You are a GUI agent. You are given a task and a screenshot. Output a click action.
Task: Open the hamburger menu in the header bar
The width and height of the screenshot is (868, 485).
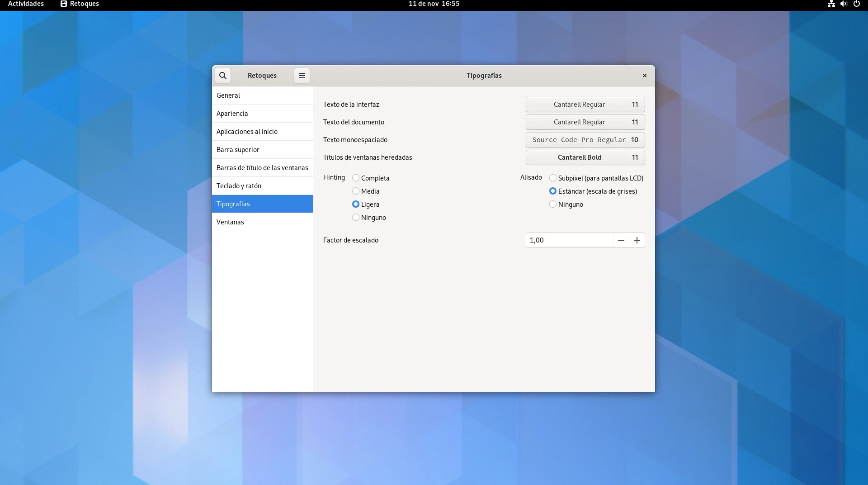(x=302, y=76)
